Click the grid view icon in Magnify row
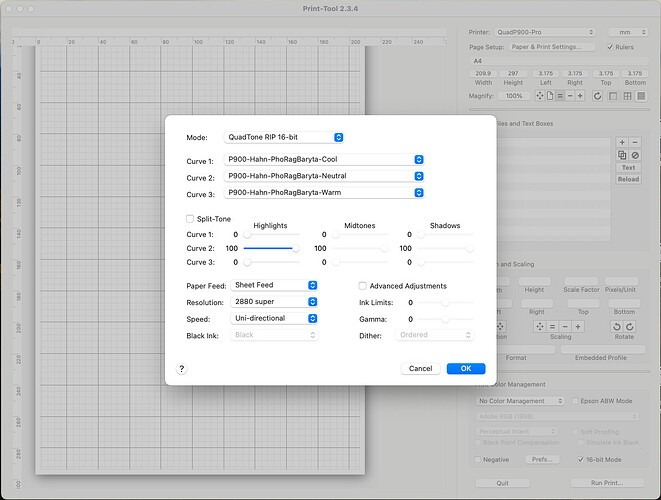 tap(627, 95)
